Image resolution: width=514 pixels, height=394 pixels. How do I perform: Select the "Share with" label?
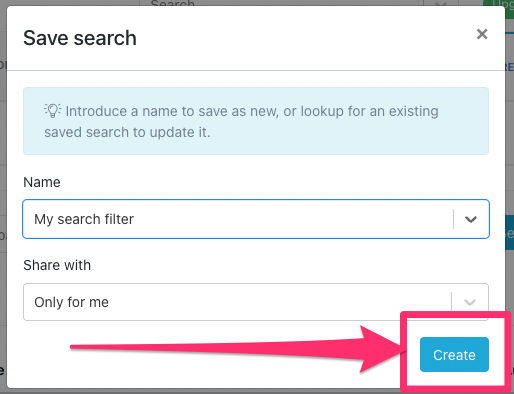pyautogui.click(x=57, y=265)
